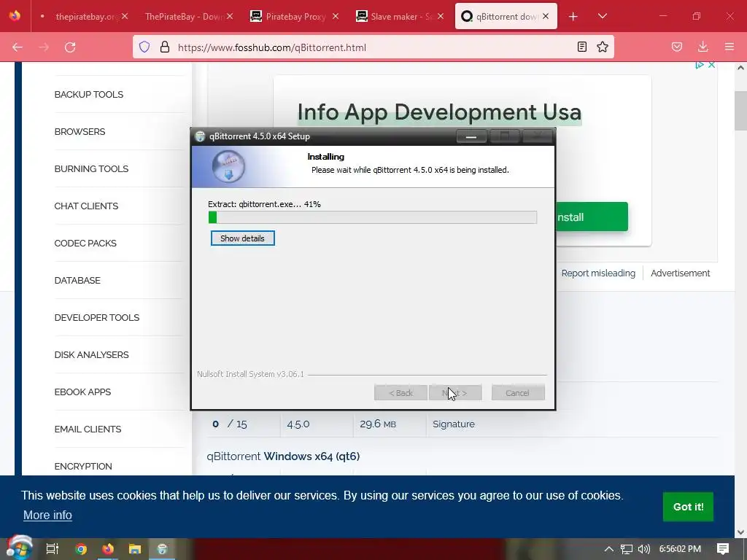
Task: Minimize the qBittorrent Setup window
Action: 471,136
